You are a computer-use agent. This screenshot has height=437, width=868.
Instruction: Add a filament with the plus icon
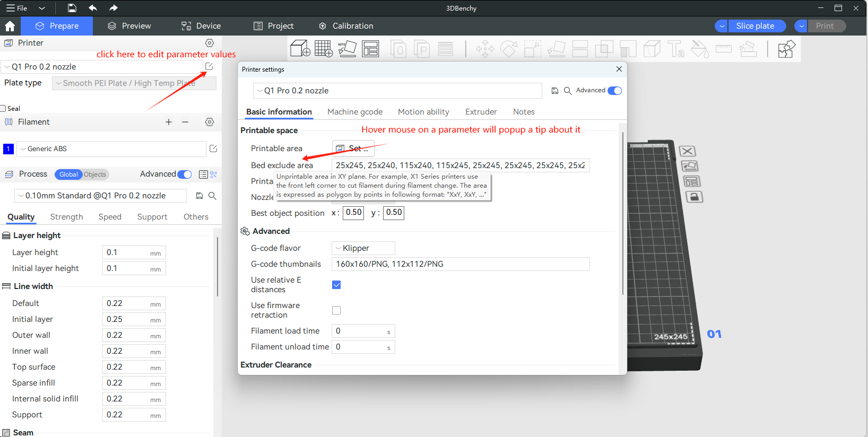pyautogui.click(x=169, y=122)
